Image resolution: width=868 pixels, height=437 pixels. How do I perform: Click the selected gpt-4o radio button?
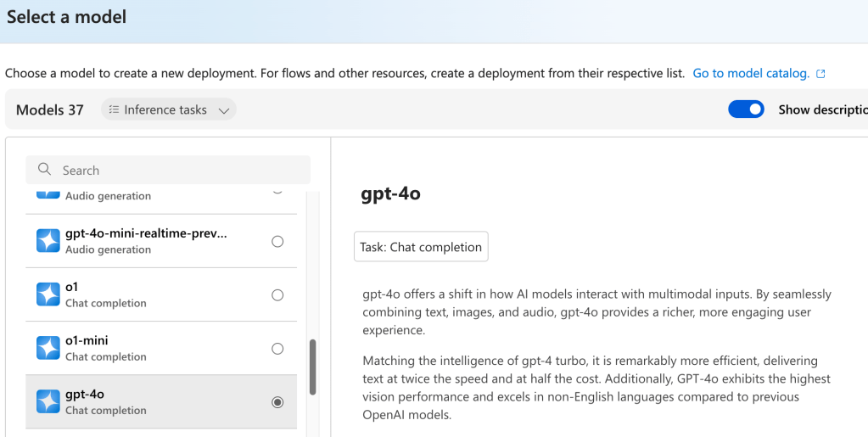[x=277, y=402]
